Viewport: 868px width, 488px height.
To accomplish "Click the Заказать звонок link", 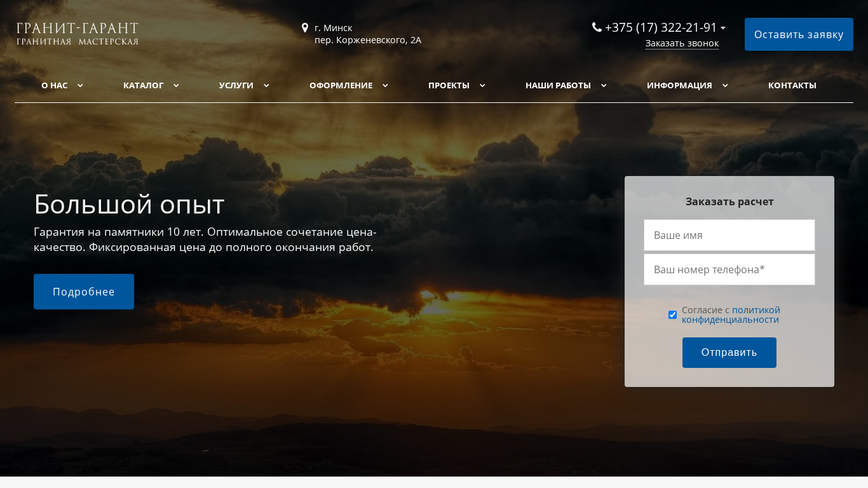I will [682, 43].
